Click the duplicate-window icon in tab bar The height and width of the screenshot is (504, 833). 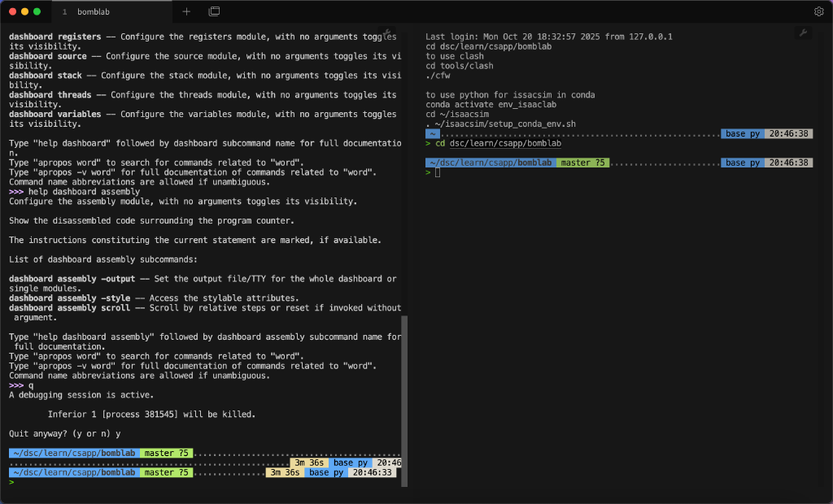pyautogui.click(x=214, y=12)
